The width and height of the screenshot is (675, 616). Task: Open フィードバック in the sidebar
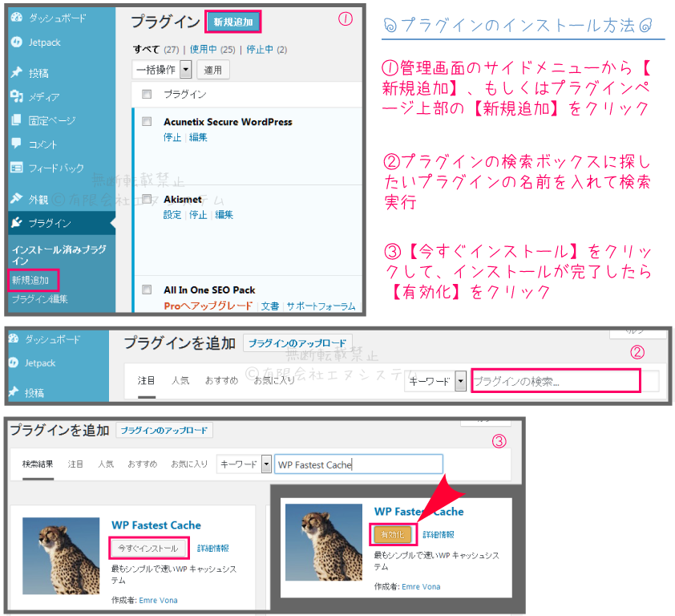[56, 168]
